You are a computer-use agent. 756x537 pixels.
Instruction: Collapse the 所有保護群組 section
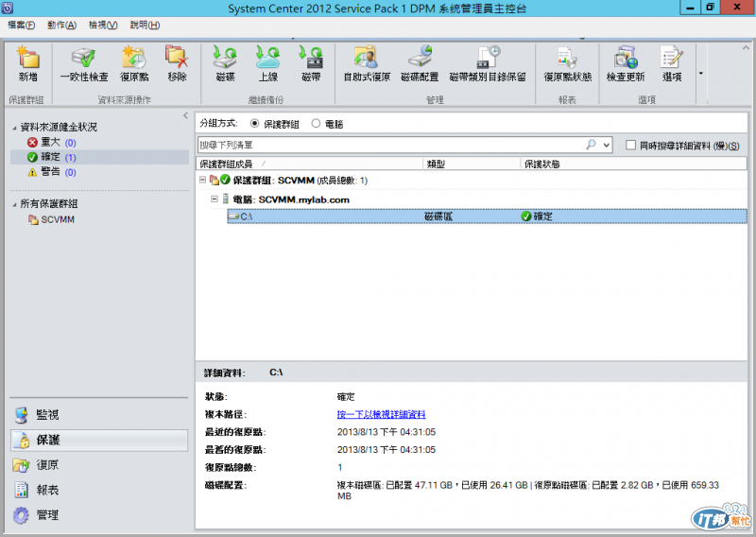(14, 204)
